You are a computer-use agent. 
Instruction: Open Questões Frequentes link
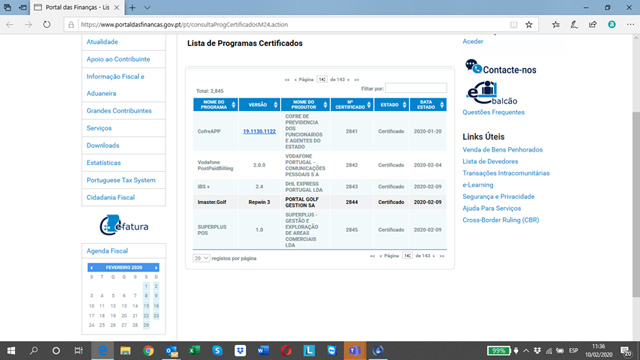tap(493, 112)
